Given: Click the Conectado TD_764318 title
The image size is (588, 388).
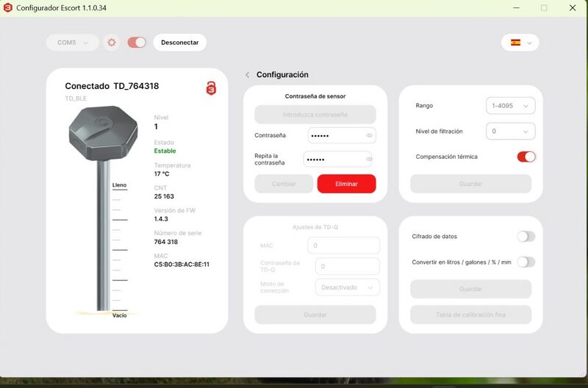Looking at the screenshot, I should 112,86.
